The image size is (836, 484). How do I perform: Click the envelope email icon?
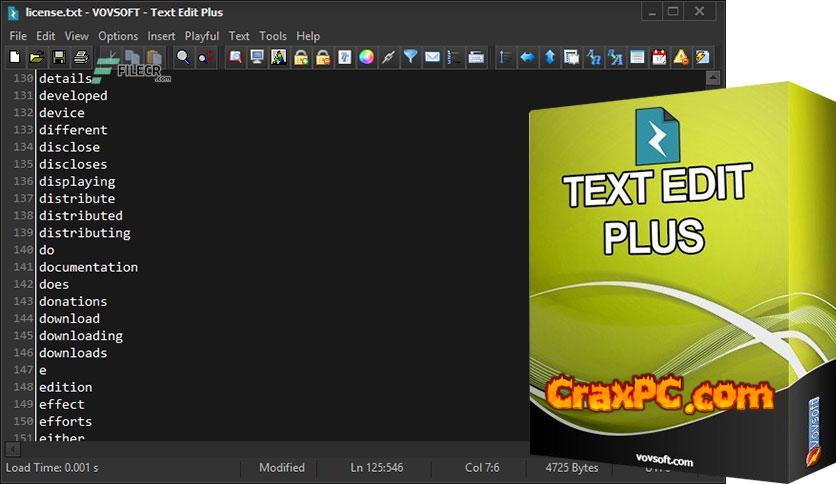tap(432, 57)
